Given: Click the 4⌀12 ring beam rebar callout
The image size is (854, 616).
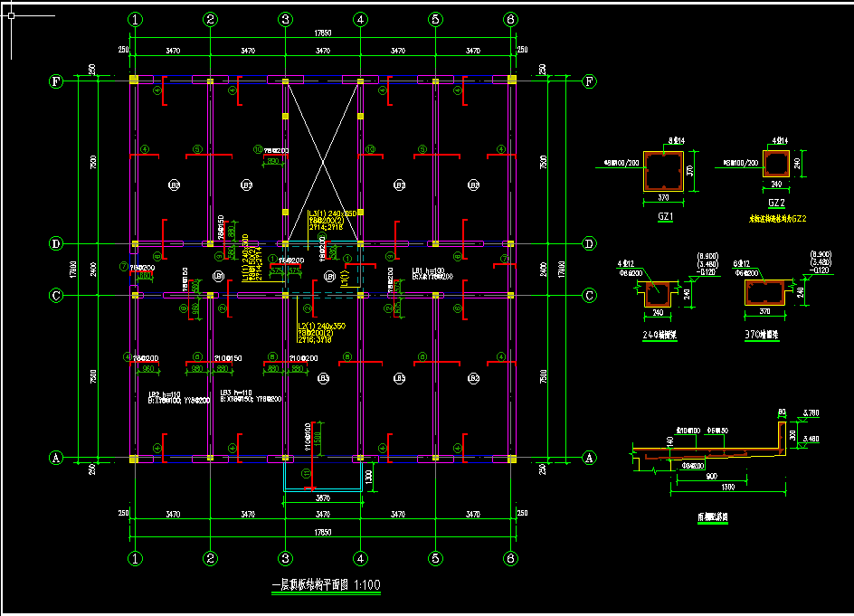Looking at the screenshot, I should (x=626, y=263).
